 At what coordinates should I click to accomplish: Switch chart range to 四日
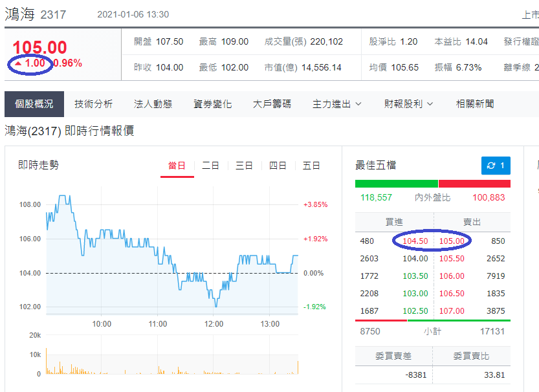(278, 166)
